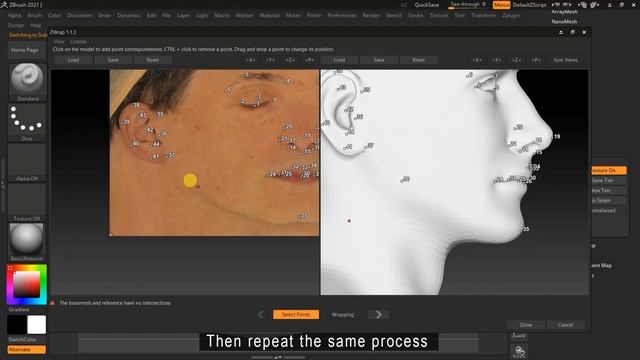This screenshot has height=360, width=640.
Task: Click Reset above the white head model
Action: pyautogui.click(x=419, y=60)
